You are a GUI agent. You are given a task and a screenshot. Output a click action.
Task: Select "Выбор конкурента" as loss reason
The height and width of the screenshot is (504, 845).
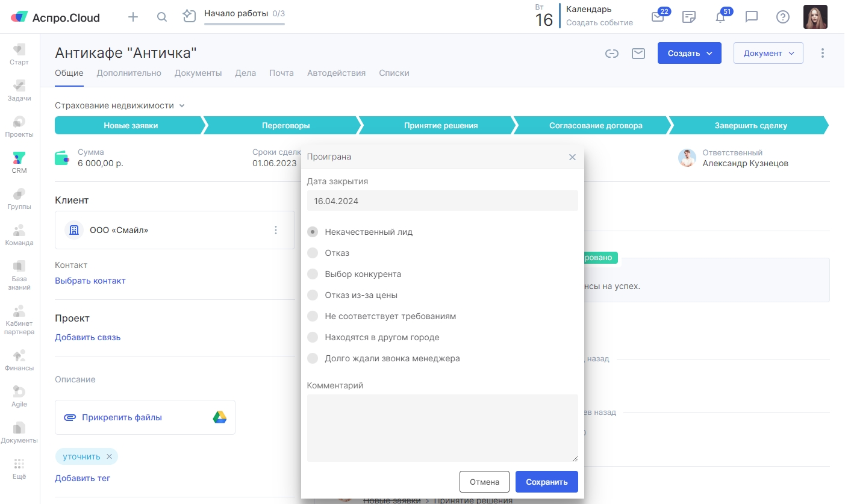(x=313, y=274)
